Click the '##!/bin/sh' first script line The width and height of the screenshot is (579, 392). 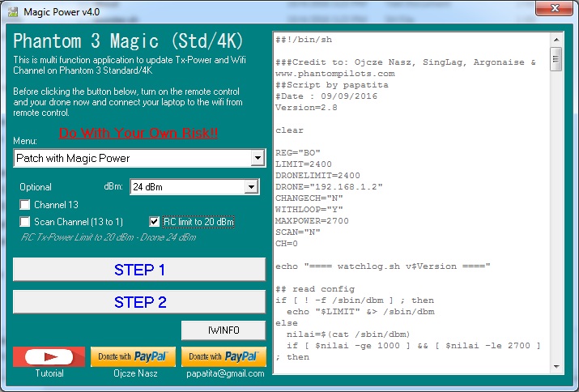click(304, 40)
